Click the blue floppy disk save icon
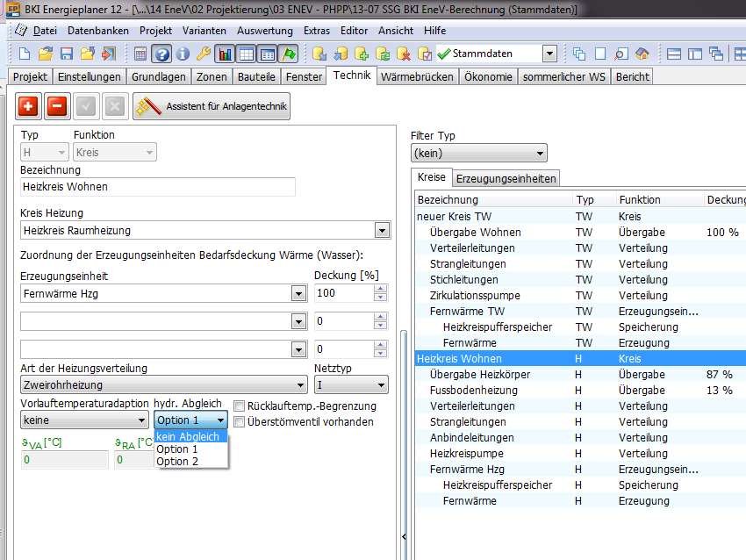Viewport: 746px width, 560px height. (x=66, y=54)
